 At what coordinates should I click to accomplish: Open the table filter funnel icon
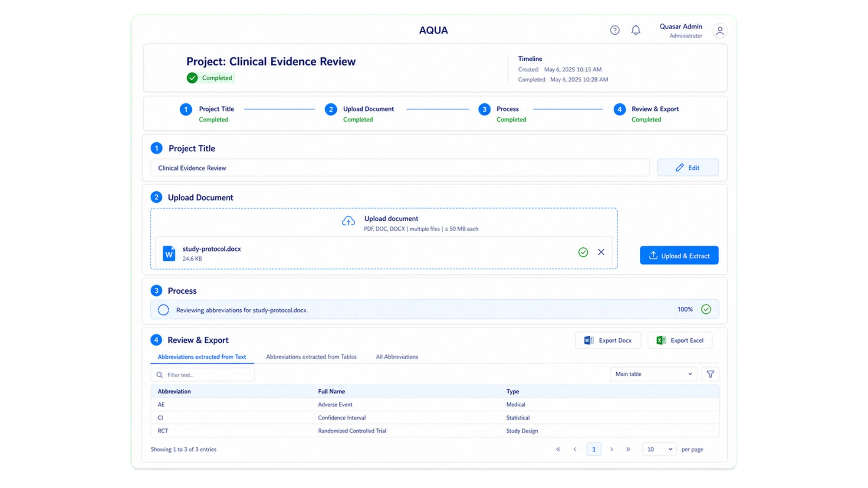[x=710, y=374]
